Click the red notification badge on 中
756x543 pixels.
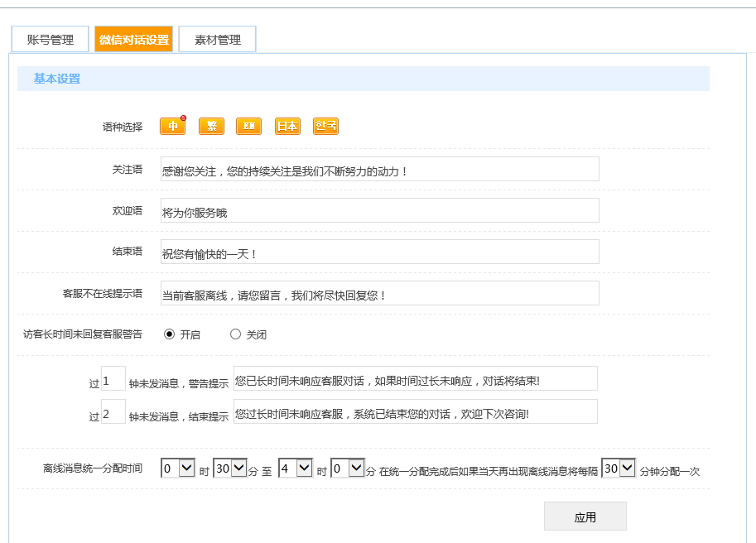tap(184, 118)
